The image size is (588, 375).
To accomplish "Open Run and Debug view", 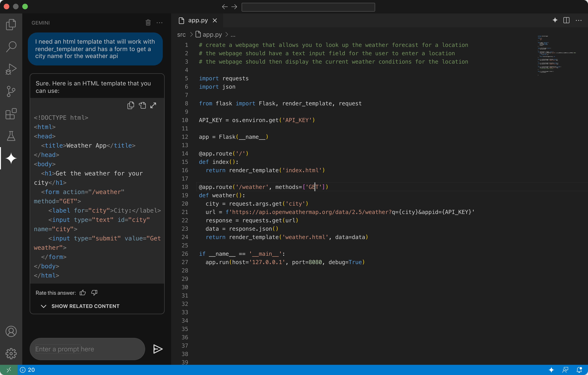I will [11, 69].
